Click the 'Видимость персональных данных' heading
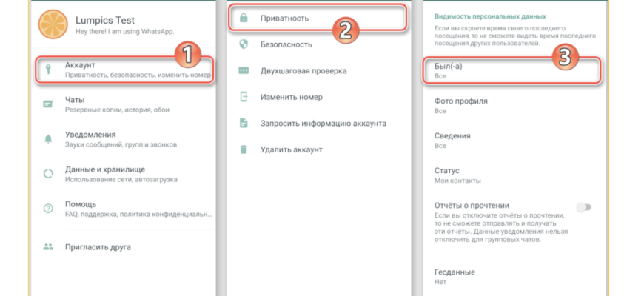This screenshot has width=644, height=296. [x=490, y=16]
